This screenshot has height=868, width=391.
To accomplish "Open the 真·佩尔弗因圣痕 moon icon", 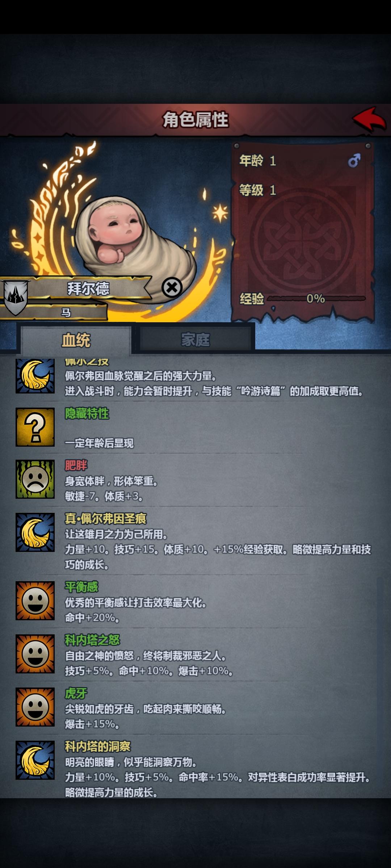I will (x=35, y=532).
